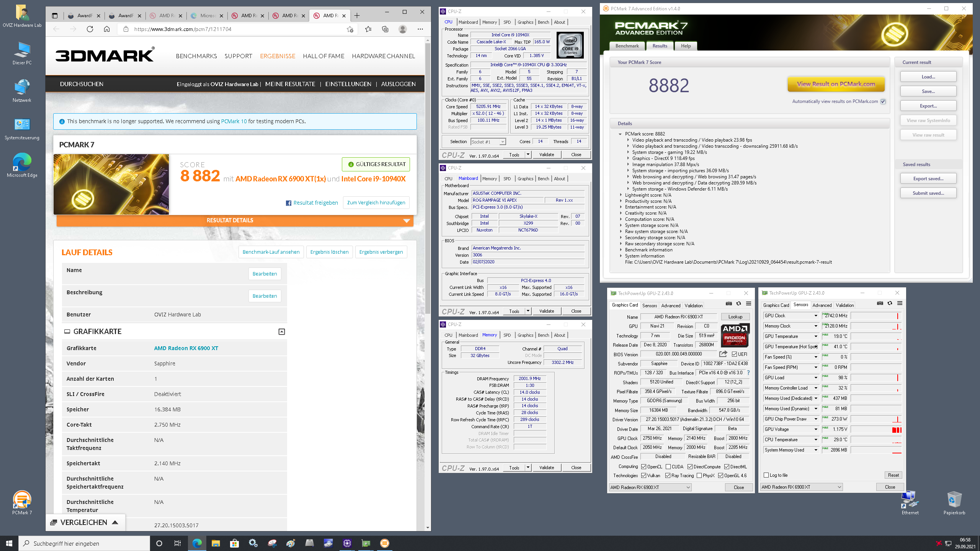The height and width of the screenshot is (551, 980).
Task: Open Papierkorb recycle bin icon
Action: click(954, 503)
